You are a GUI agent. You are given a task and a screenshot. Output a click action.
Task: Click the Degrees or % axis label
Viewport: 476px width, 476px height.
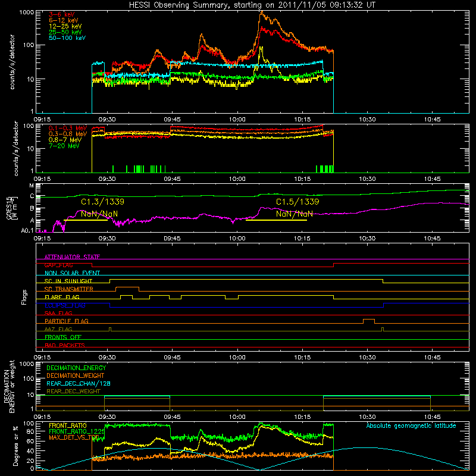(15, 446)
